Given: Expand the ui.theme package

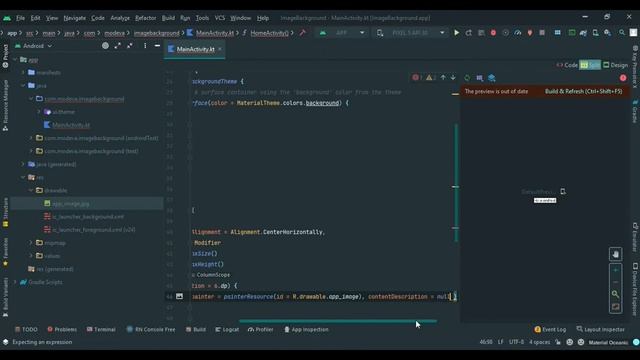Looking at the screenshot, I should (x=39, y=111).
